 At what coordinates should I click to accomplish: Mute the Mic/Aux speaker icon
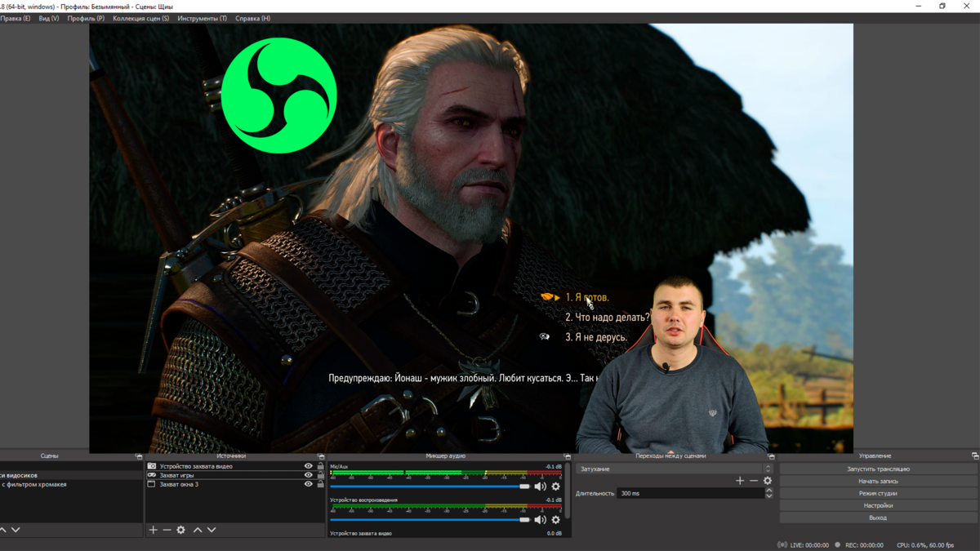[x=540, y=487]
